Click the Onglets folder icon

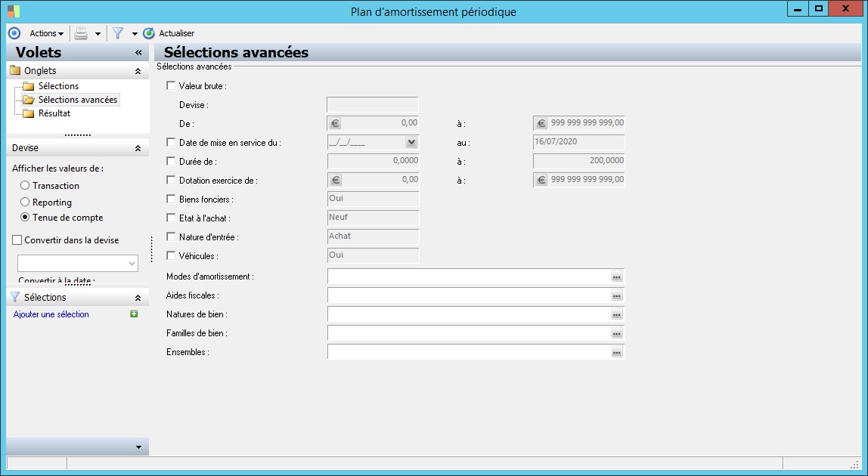pyautogui.click(x=15, y=70)
